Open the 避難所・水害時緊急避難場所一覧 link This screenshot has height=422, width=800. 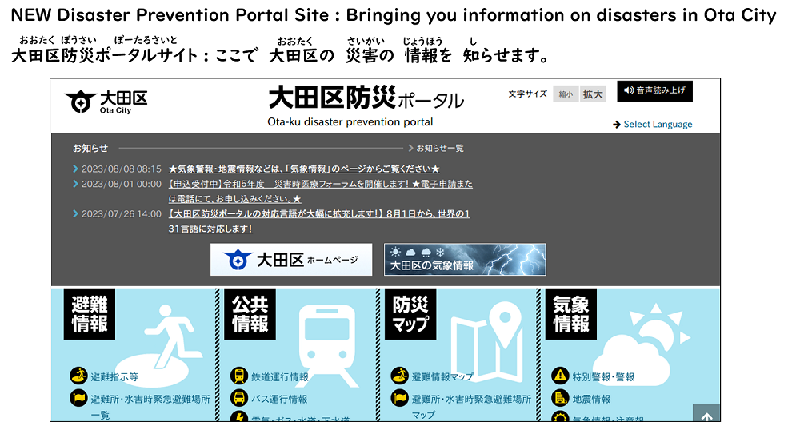coord(151,407)
